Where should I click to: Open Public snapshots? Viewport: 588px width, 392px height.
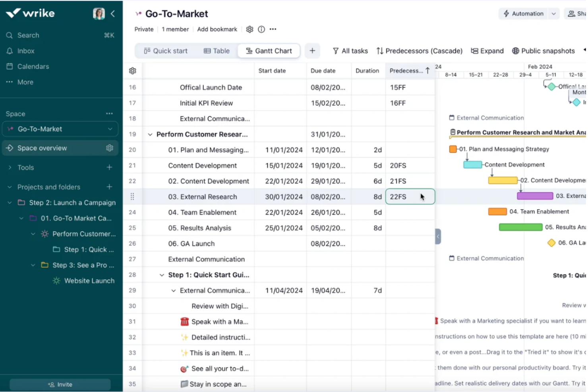pos(544,51)
